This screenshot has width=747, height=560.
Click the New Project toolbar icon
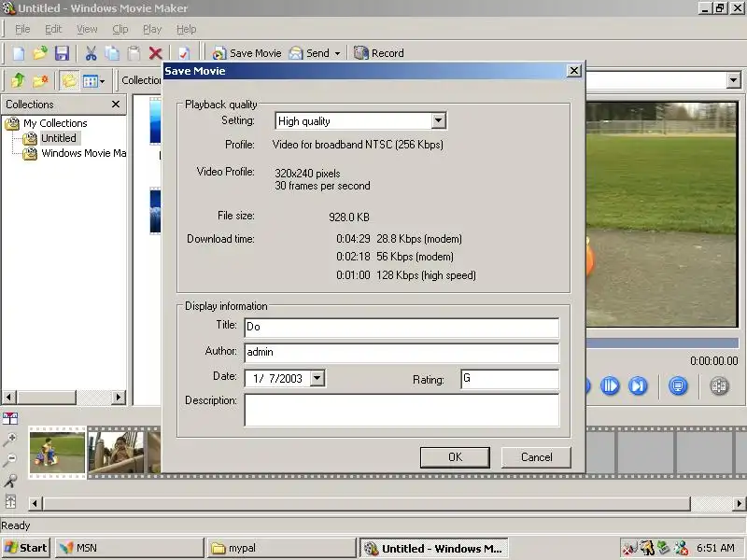click(18, 53)
